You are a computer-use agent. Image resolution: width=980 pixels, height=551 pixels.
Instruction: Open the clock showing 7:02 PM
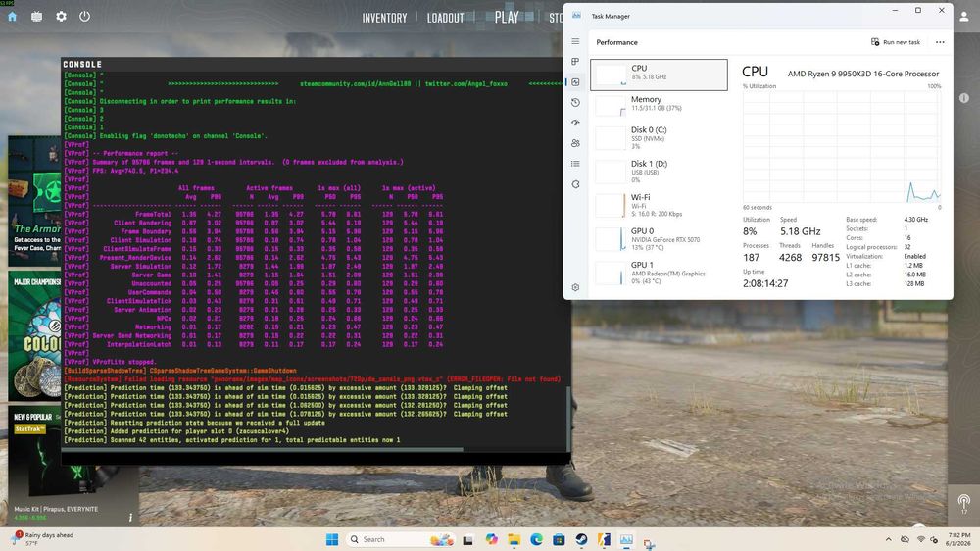pos(958,540)
